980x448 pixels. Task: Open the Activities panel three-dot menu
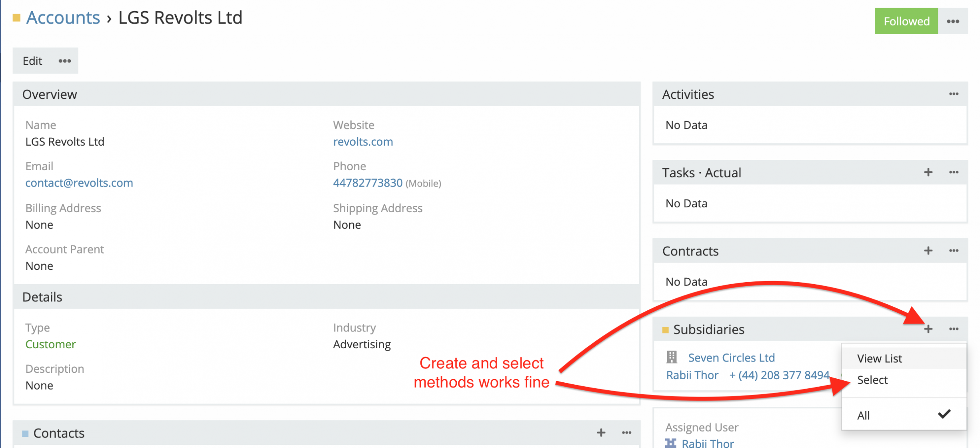coord(953,94)
